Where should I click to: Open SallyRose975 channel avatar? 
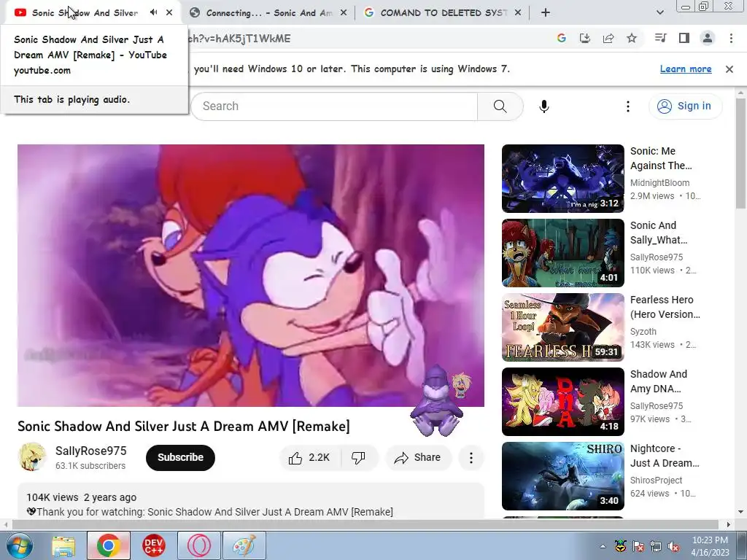32,457
